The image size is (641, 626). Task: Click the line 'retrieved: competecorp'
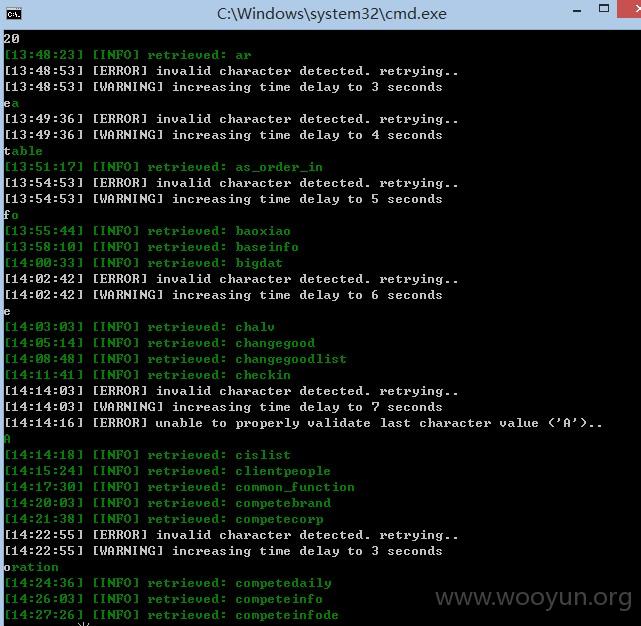point(164,519)
